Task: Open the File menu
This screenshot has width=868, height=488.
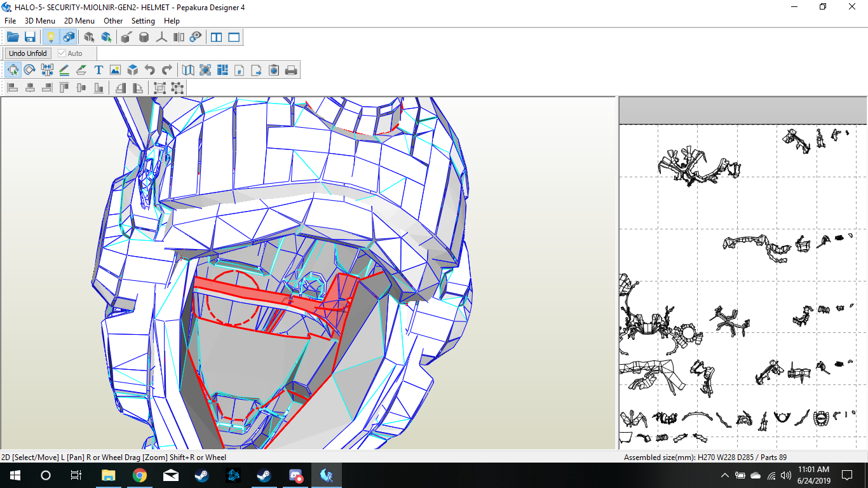Action: pos(10,21)
